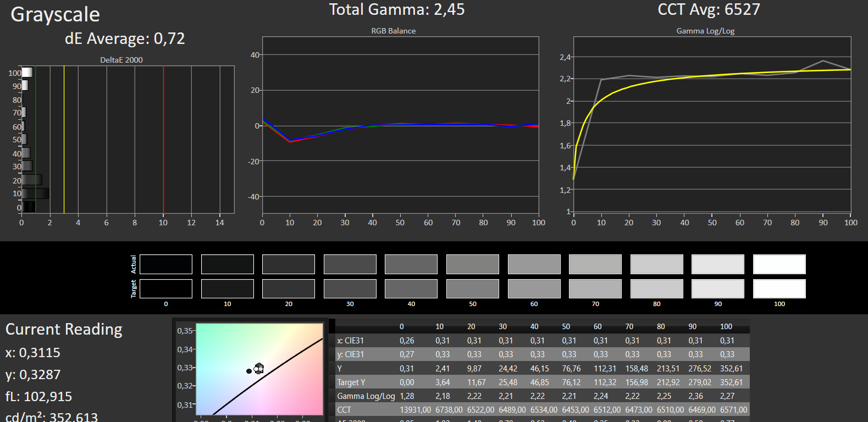Screen dimensions: 868x422
Task: Click the Target swatch at level 90
Action: [718, 289]
